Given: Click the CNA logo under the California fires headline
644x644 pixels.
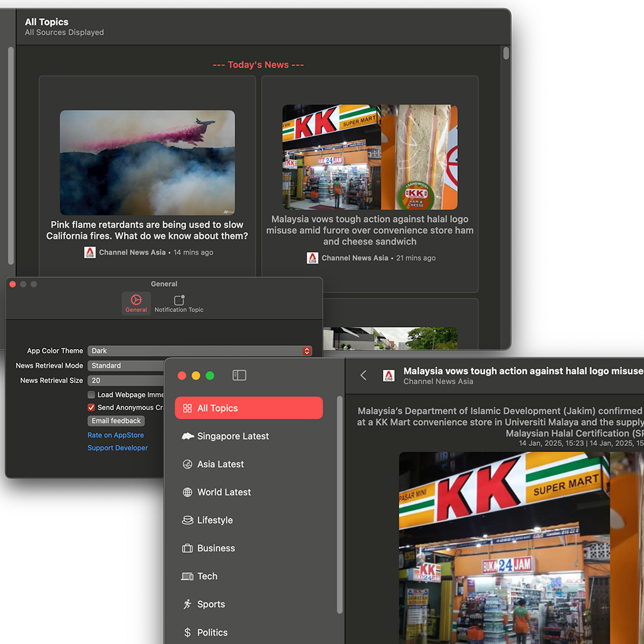Looking at the screenshot, I should [90, 252].
